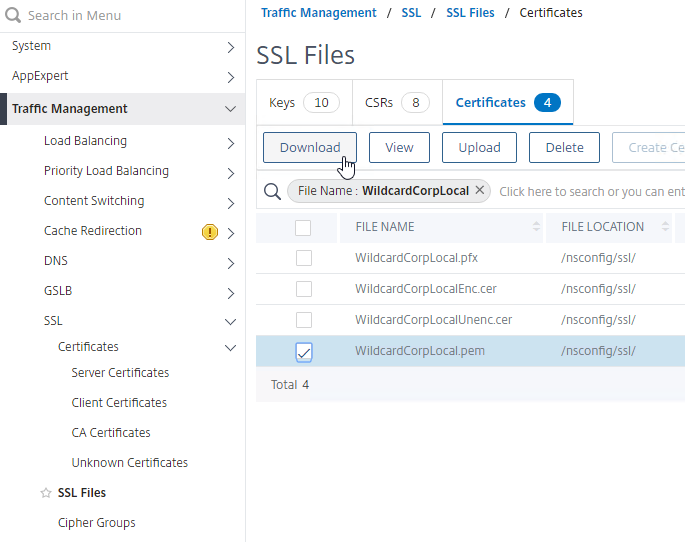Tick the WildcardCorpLocalEnc.cer checkbox
Screen dimensions: 685x542
pos(303,289)
